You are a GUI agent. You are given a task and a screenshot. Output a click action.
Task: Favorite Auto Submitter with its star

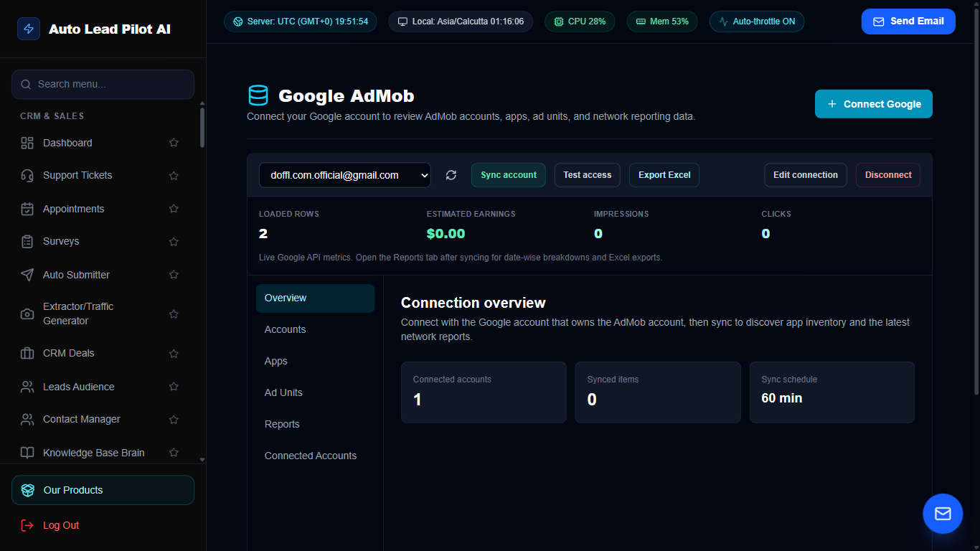[x=174, y=275]
